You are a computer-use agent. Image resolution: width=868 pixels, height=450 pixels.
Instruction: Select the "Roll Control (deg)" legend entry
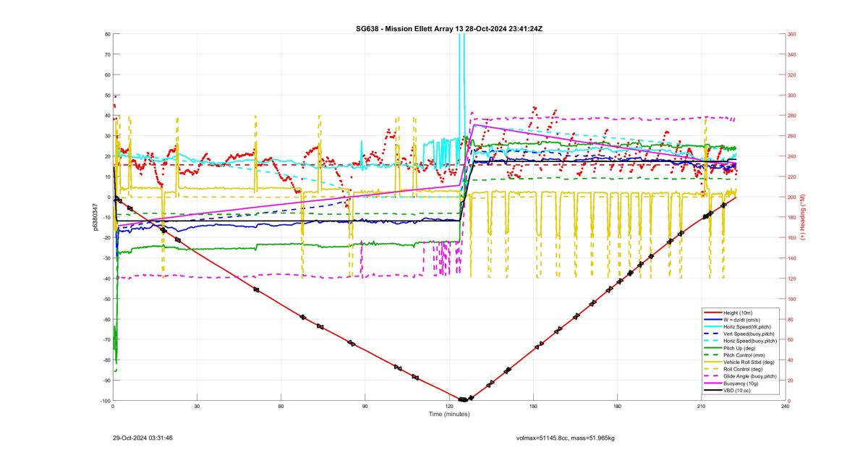743,370
